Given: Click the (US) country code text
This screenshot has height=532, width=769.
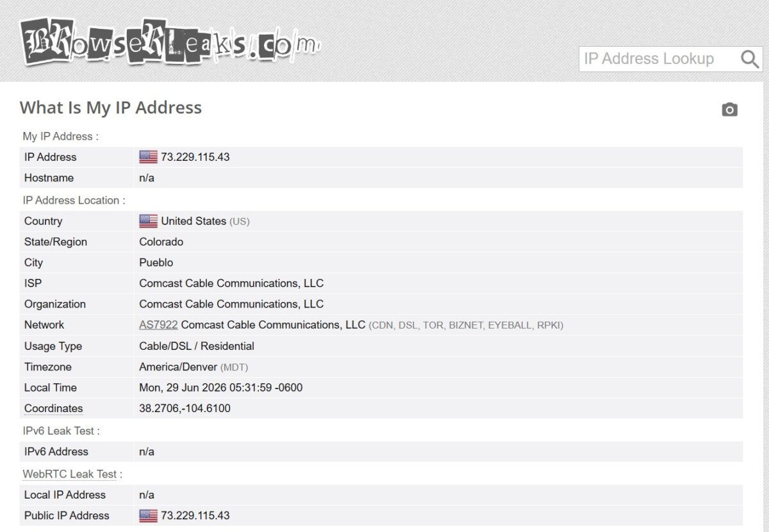Looking at the screenshot, I should point(240,222).
